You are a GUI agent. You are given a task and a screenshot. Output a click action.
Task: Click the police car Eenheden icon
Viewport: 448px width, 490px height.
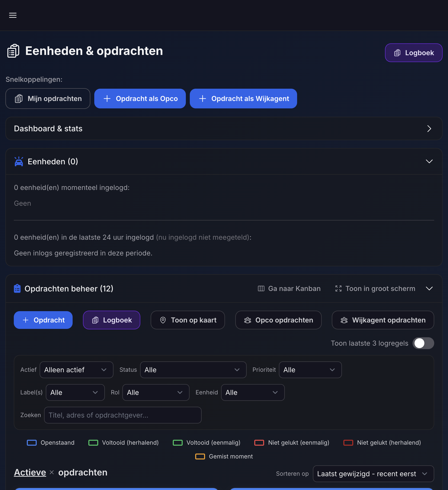[19, 162]
